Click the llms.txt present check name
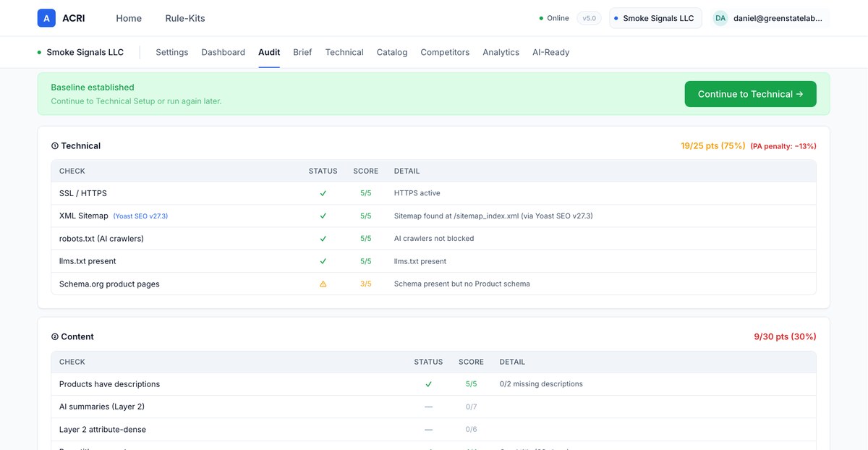The image size is (868, 450). (88, 261)
